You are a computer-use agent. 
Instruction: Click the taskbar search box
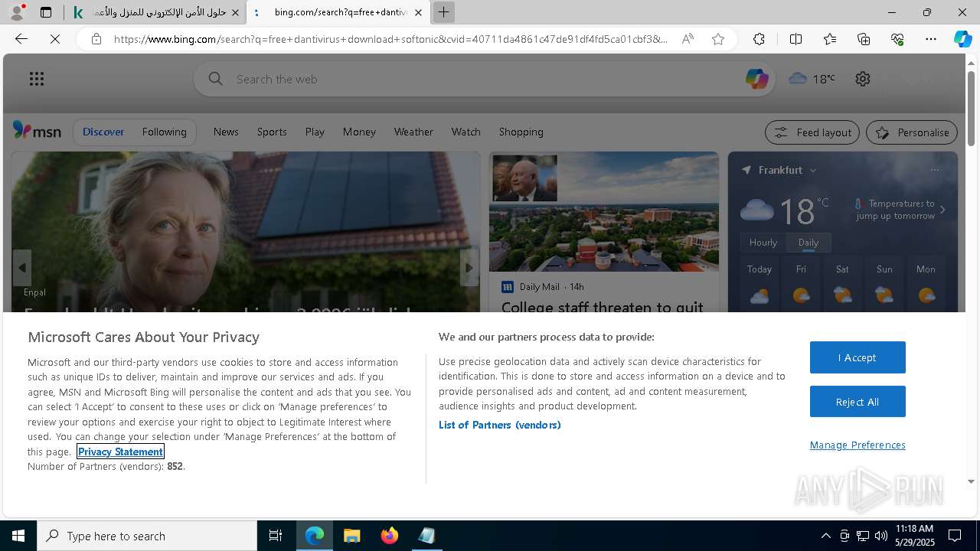(x=147, y=536)
